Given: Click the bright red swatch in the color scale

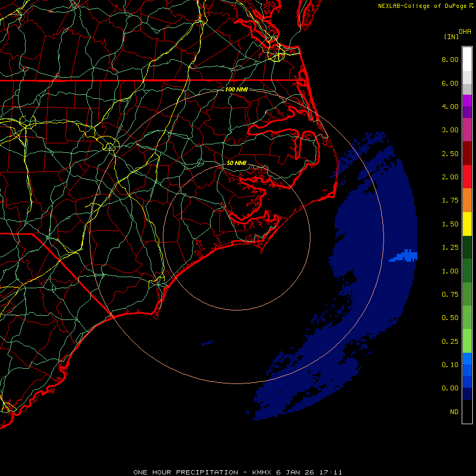Looking at the screenshot, I should pyautogui.click(x=467, y=177).
